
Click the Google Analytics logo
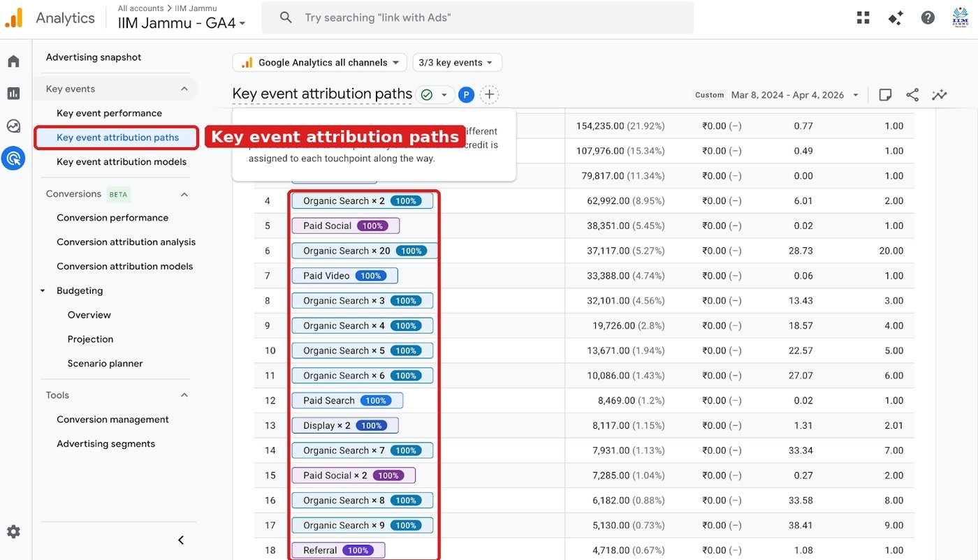[x=14, y=18]
